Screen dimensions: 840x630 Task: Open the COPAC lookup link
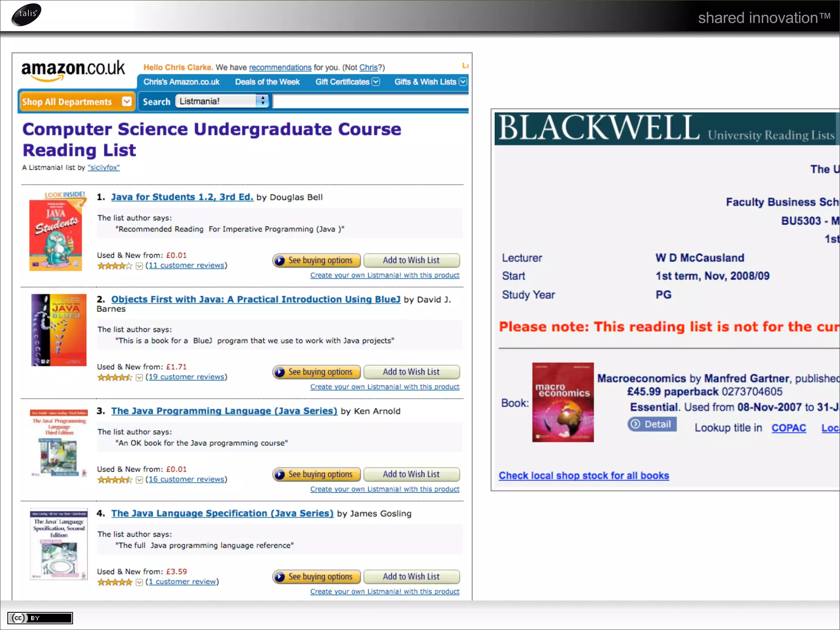click(x=789, y=428)
